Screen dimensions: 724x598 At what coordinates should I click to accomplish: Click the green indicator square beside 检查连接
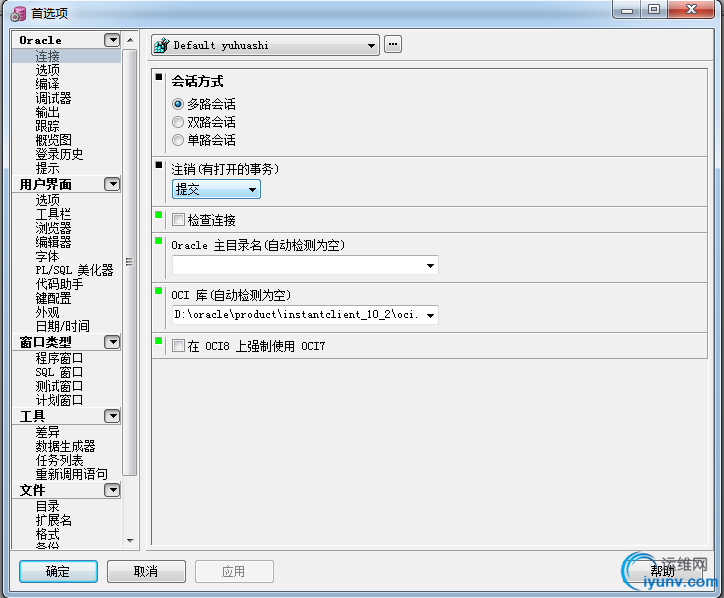[159, 215]
